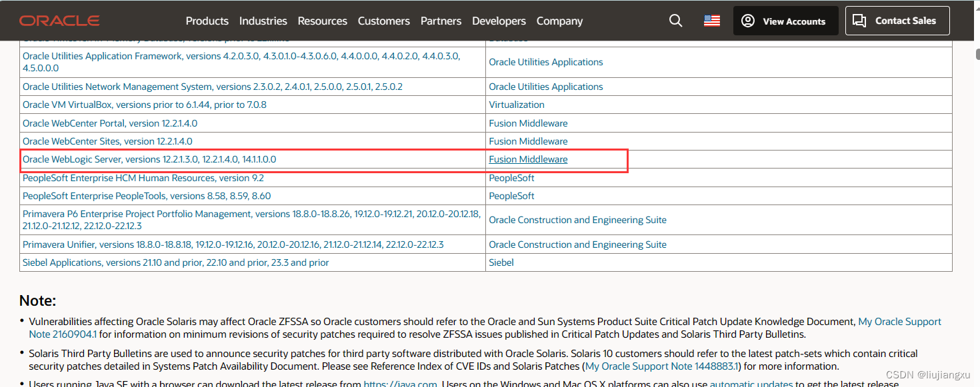Viewport: 980px width, 387px height.
Task: Open PeopleSoft Enterprise PeopleTools versions link
Action: (147, 196)
